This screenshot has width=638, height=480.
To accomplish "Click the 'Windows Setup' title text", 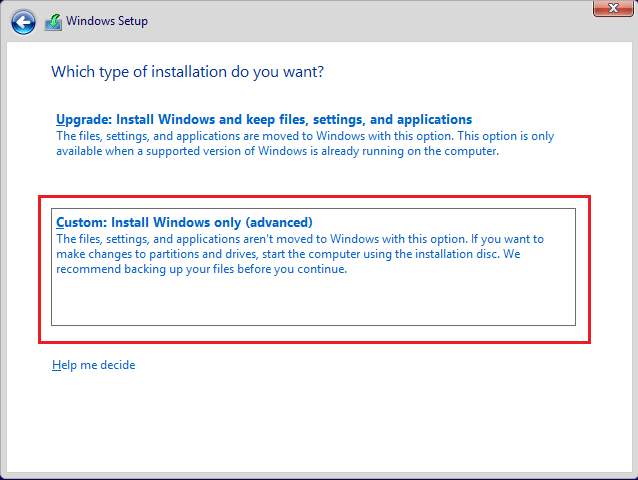I will click(x=107, y=21).
